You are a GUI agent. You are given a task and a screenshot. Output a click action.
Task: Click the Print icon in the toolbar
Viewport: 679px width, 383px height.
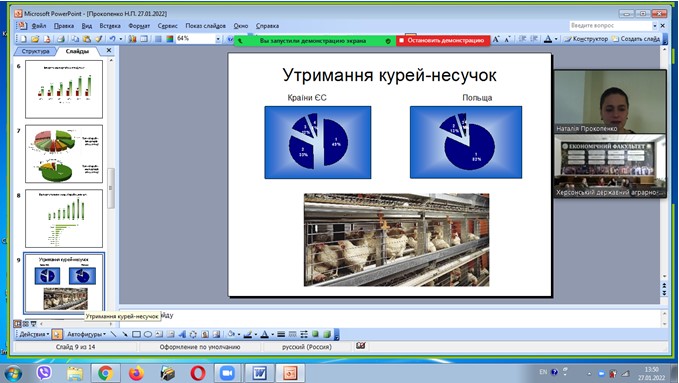(x=61, y=39)
